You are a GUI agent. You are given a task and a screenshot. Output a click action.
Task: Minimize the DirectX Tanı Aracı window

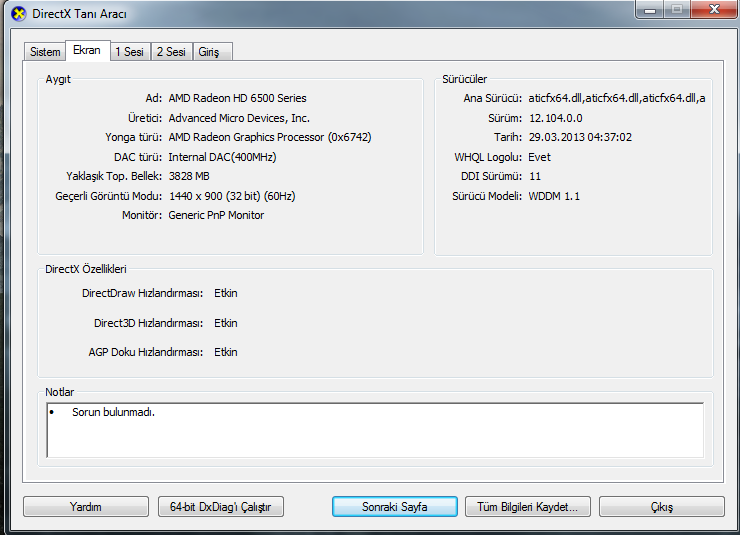650,9
